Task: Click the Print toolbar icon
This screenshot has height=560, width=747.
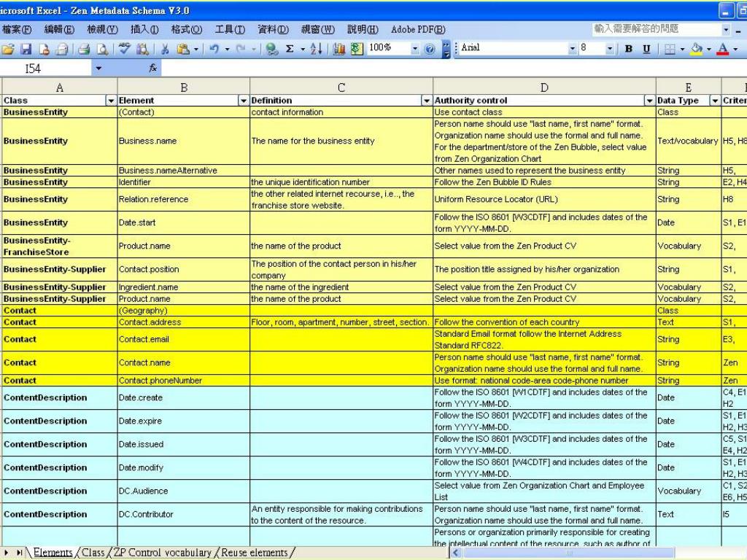Action: coord(85,49)
